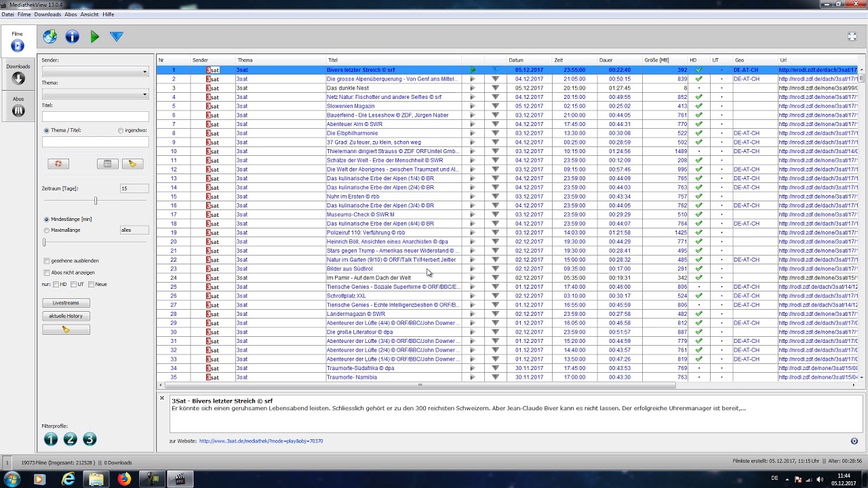The image size is (868, 488).
Task: Click the green play film toolbar icon
Action: tap(95, 37)
